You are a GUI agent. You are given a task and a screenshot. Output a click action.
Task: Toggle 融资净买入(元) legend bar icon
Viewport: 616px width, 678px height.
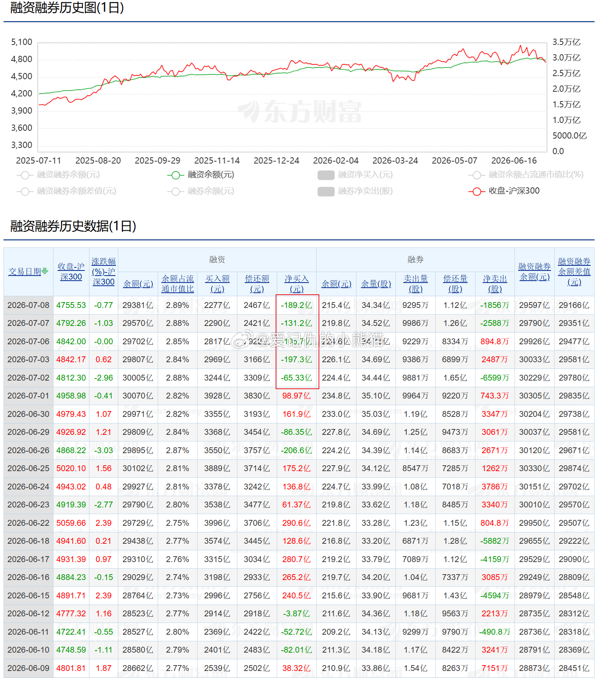[326, 175]
